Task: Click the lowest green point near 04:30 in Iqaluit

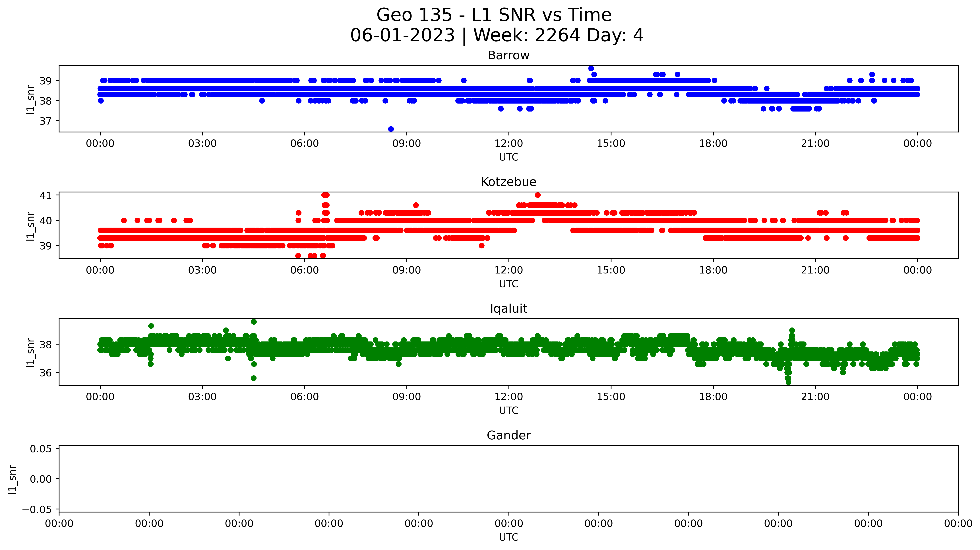Action: 254,378
